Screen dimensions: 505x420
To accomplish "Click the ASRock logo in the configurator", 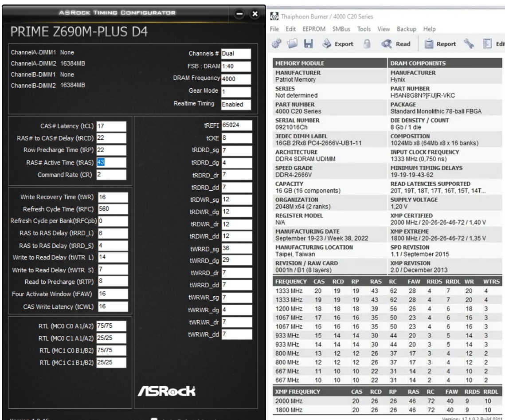I will [x=167, y=391].
